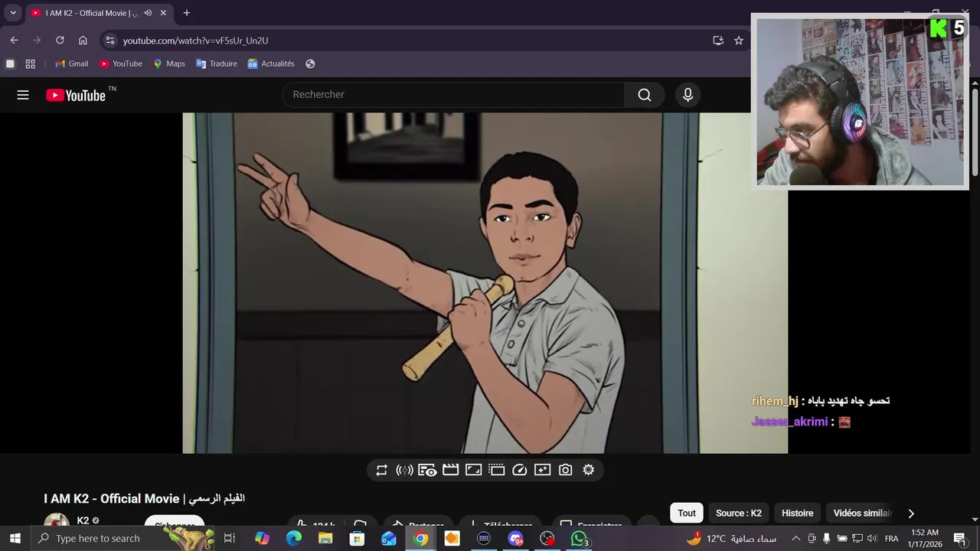Click the microphone voice search icon
The height and width of the screenshot is (551, 980).
click(688, 95)
